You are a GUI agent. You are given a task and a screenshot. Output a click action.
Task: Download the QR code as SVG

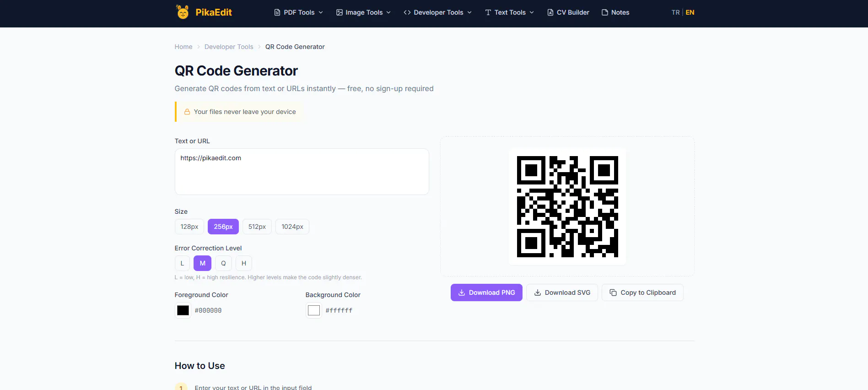pyautogui.click(x=562, y=292)
